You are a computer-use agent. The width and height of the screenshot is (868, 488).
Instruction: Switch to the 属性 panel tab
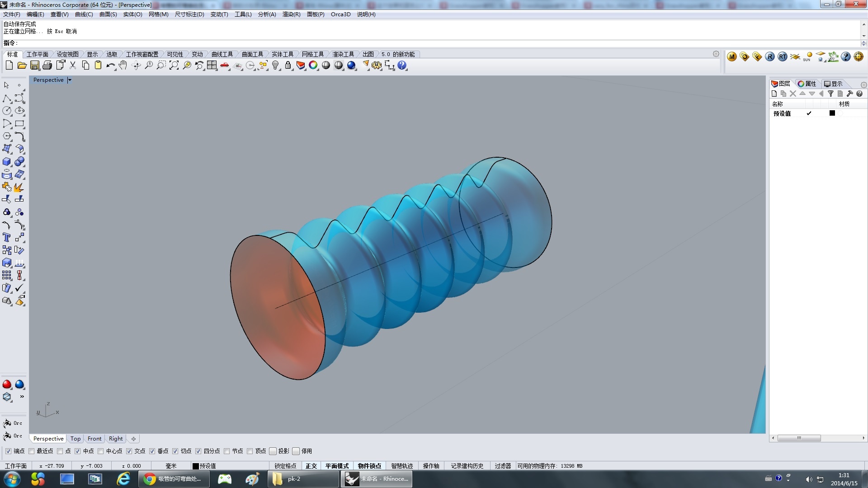(807, 84)
